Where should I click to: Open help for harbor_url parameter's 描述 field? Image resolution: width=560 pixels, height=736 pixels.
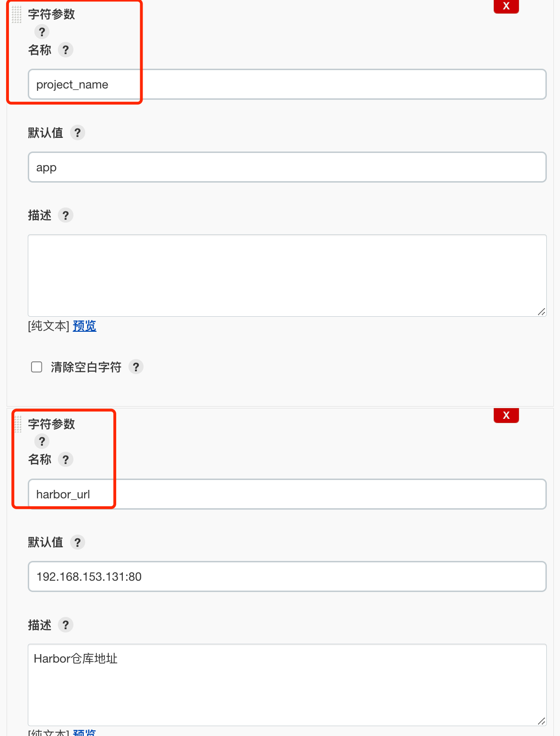[x=66, y=624]
